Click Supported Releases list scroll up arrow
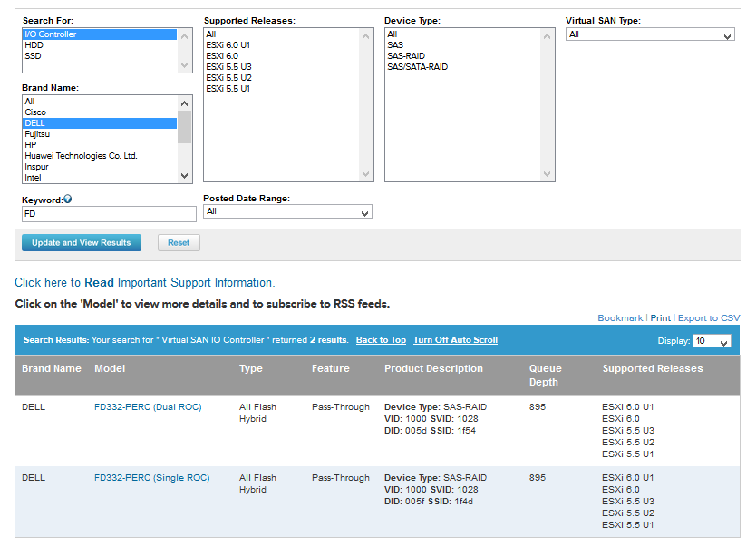This screenshot has height=547, width=756. click(365, 36)
